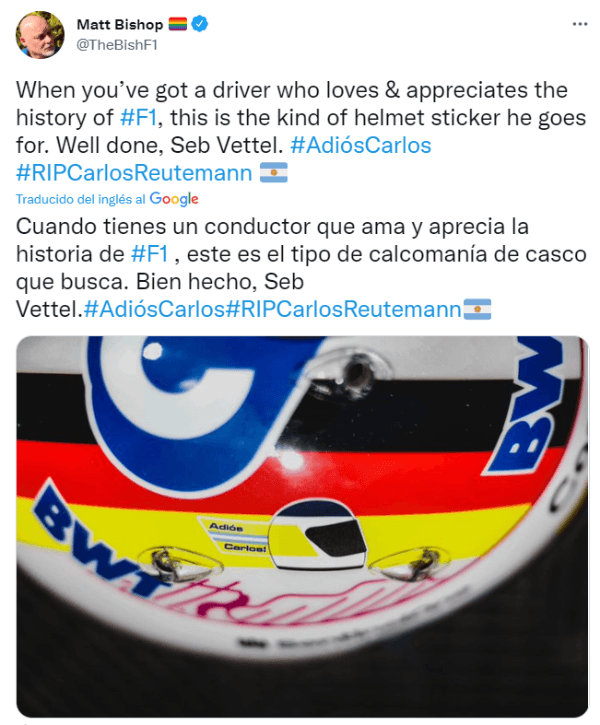The width and height of the screenshot is (600, 725).
Task: Click the rainbow flag emoji next to name
Action: point(177,24)
